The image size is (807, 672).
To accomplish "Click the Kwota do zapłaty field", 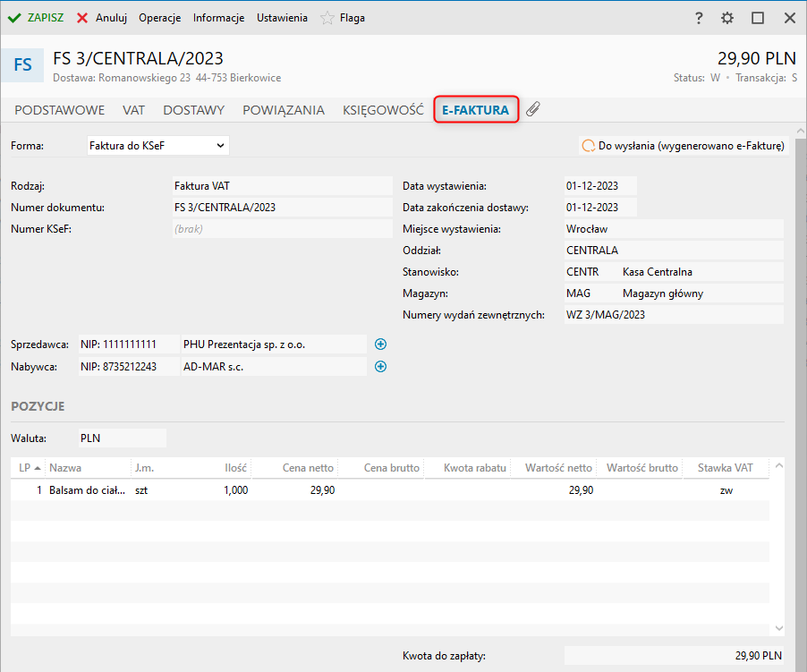I will (x=674, y=656).
